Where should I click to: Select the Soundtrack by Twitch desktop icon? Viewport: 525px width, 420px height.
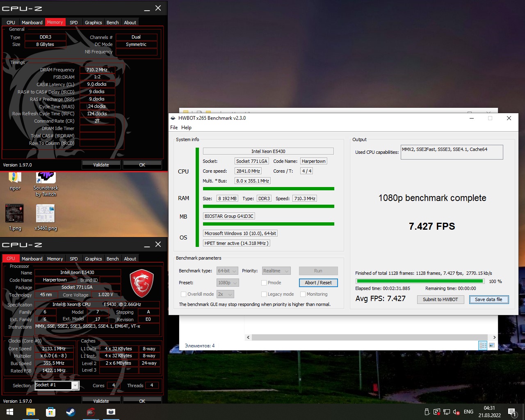tap(46, 184)
